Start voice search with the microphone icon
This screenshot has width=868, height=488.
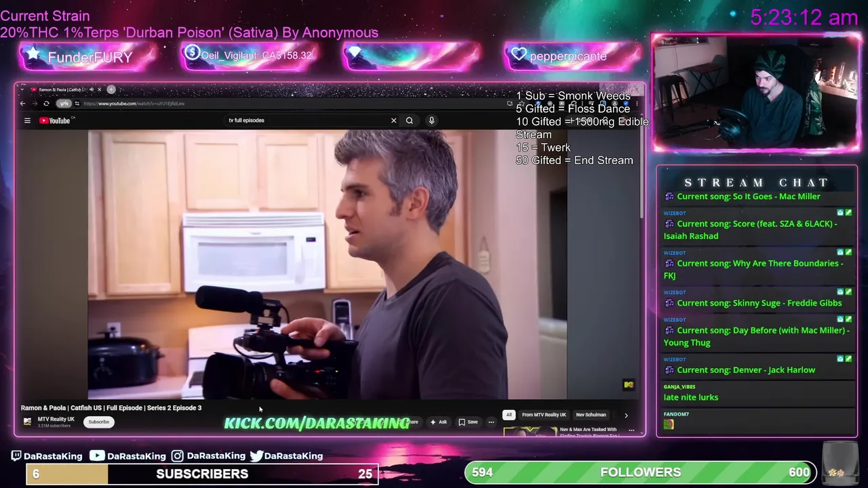pyautogui.click(x=431, y=121)
